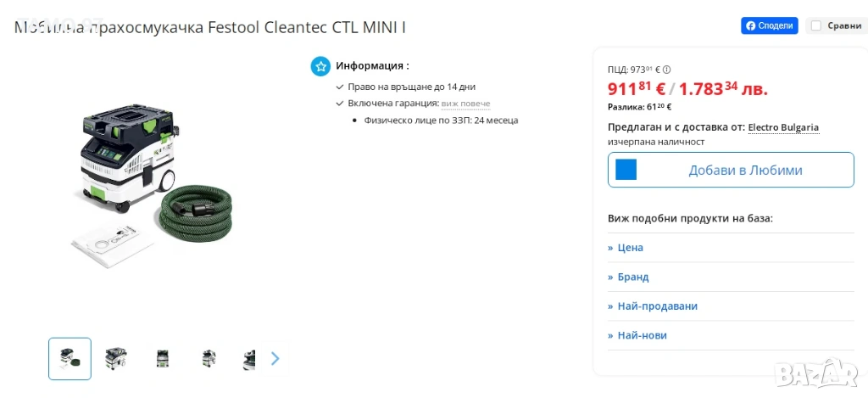The width and height of the screenshot is (868, 398).
Task: Click the blue square in the favorites button
Action: click(x=626, y=170)
